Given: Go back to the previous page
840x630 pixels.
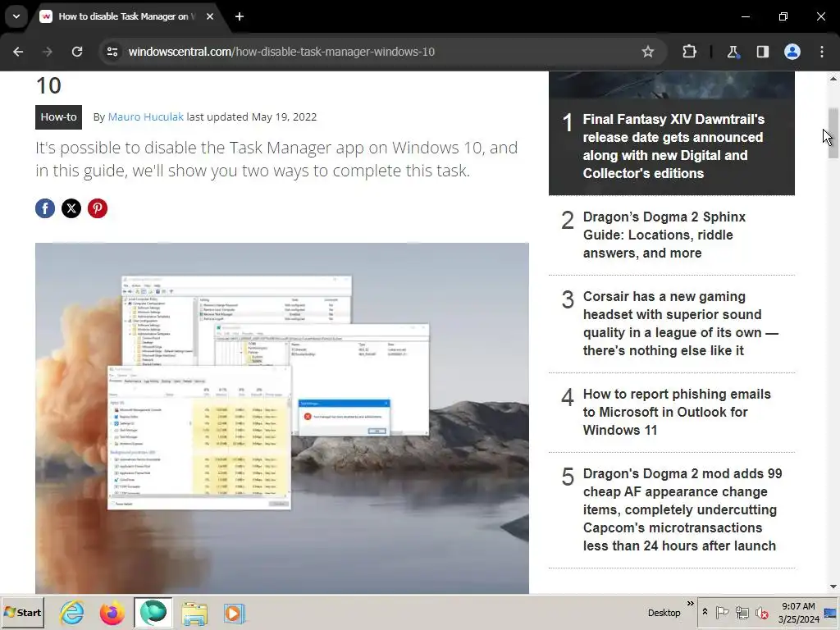Looking at the screenshot, I should coord(18,52).
